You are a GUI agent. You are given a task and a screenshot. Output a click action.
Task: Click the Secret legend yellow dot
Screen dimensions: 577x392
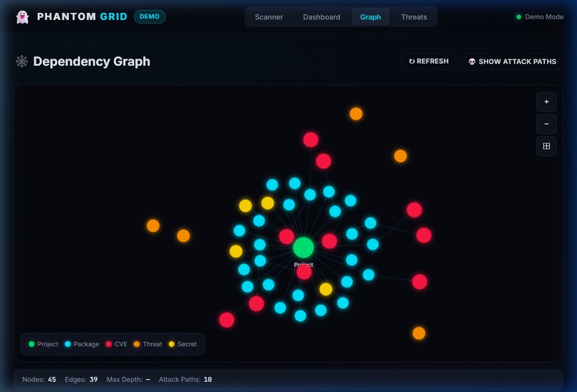(x=172, y=344)
